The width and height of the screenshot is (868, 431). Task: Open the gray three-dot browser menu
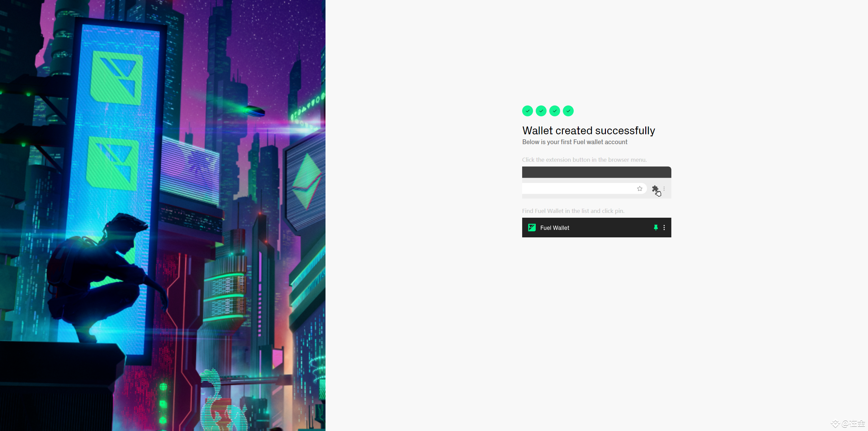point(664,189)
